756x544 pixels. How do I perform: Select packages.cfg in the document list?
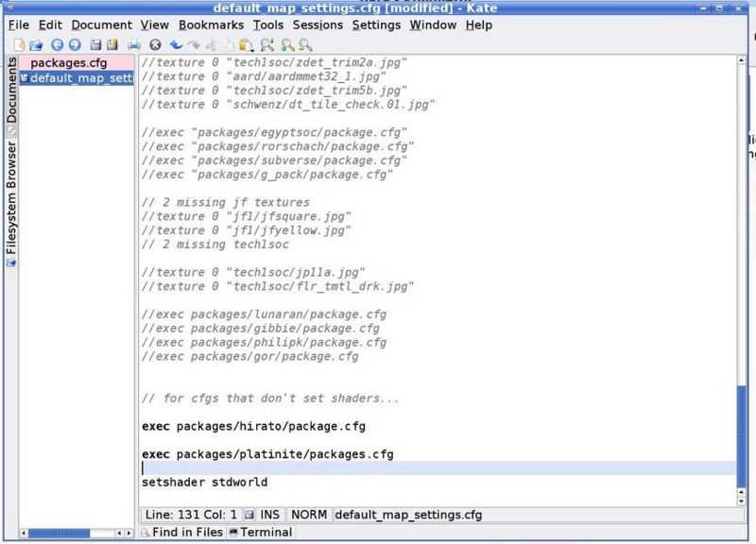(x=69, y=62)
